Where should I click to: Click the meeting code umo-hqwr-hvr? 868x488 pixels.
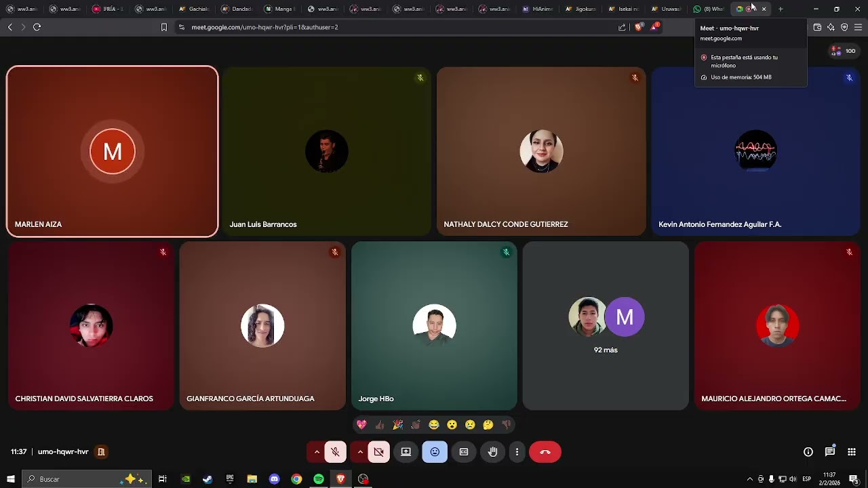[63, 452]
